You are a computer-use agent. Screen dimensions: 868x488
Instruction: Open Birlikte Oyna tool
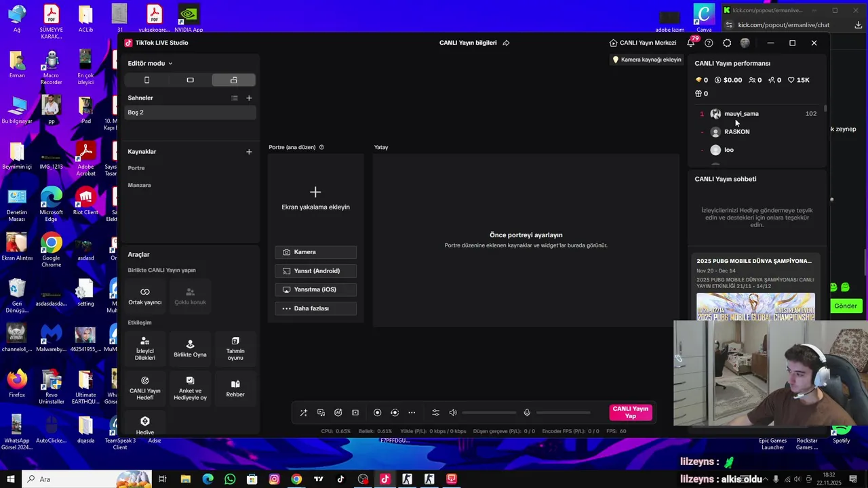coord(190,348)
